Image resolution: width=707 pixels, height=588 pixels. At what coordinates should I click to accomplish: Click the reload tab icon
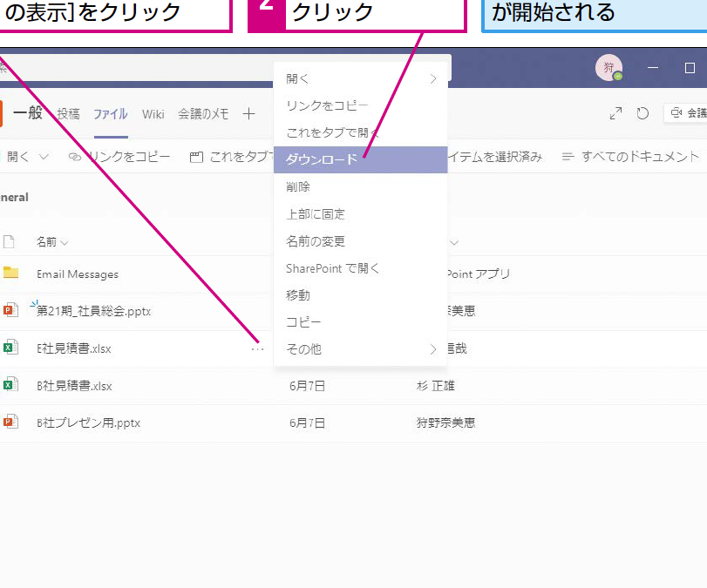coord(642,113)
